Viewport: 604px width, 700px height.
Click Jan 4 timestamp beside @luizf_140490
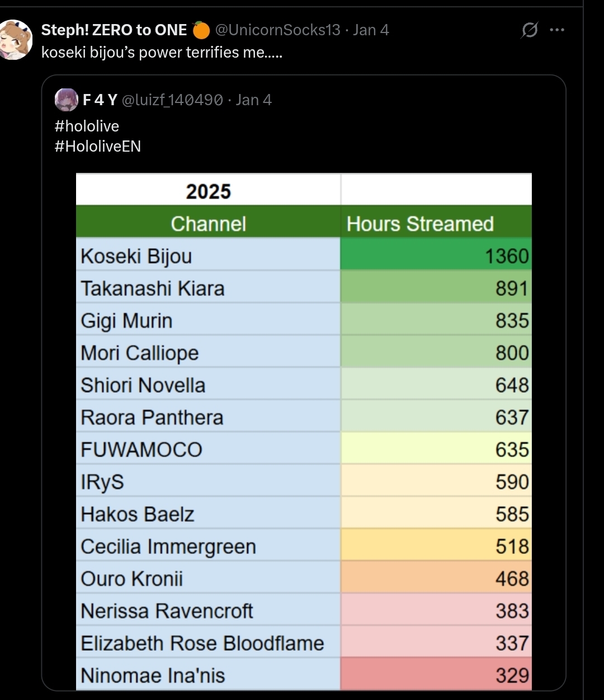254,100
